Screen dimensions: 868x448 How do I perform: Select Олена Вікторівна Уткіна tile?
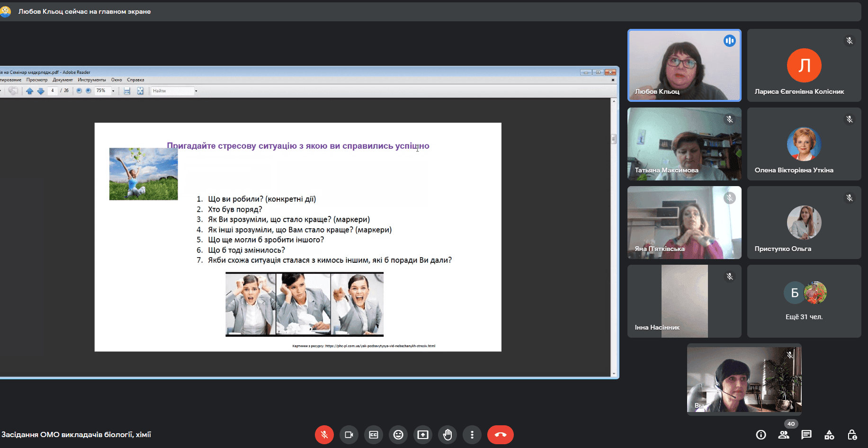(x=804, y=144)
